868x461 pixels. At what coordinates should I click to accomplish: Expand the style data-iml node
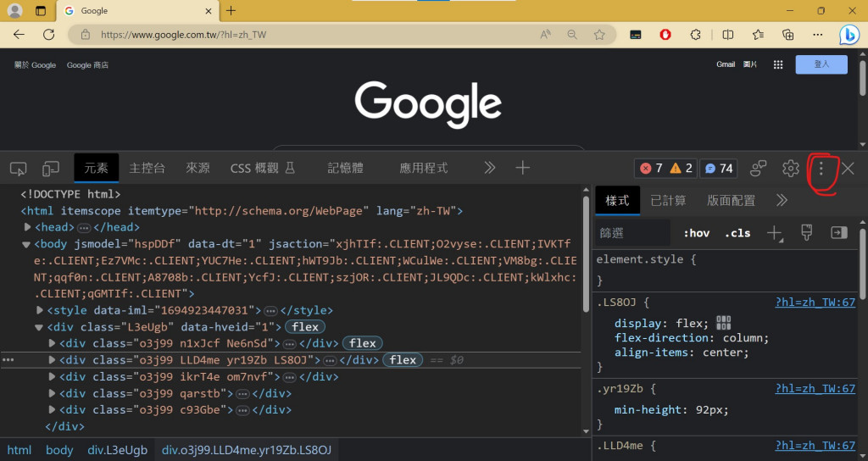click(39, 310)
